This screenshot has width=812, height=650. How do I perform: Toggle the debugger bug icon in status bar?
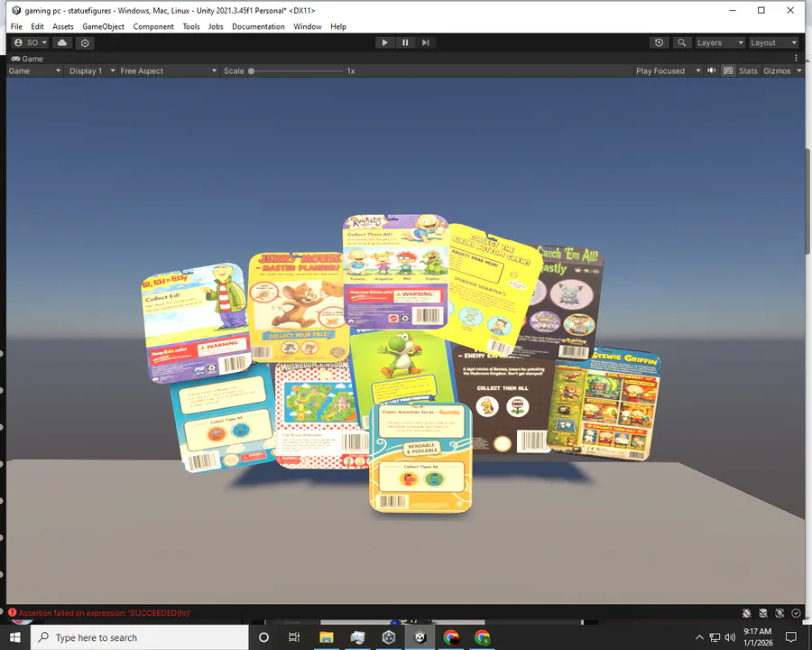[746, 613]
